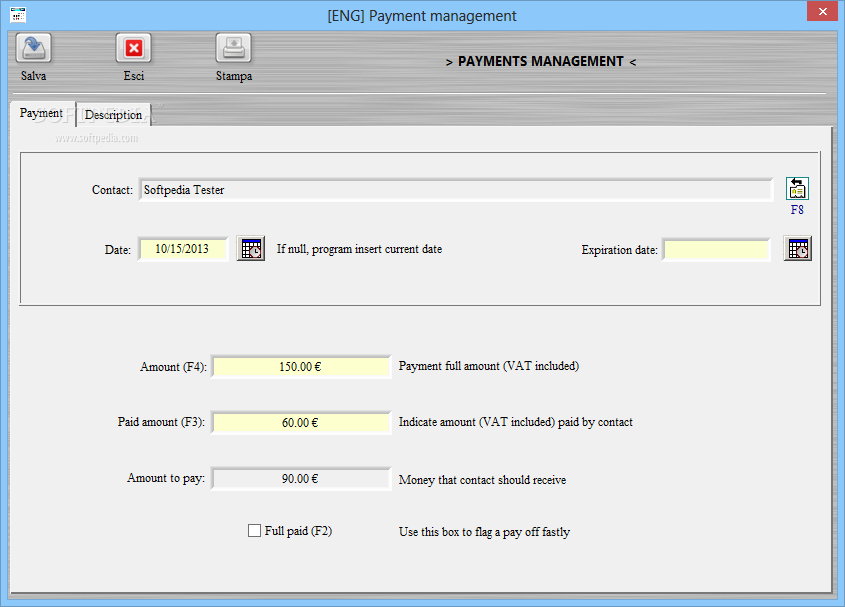Click the Stampa label text
The width and height of the screenshot is (845, 607).
pyautogui.click(x=234, y=76)
